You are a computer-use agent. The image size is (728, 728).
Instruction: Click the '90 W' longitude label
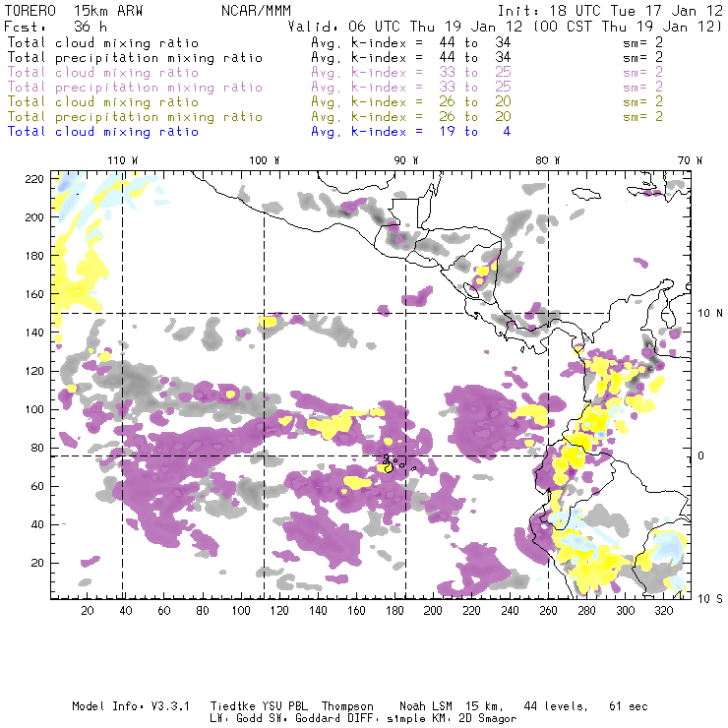[x=406, y=160]
